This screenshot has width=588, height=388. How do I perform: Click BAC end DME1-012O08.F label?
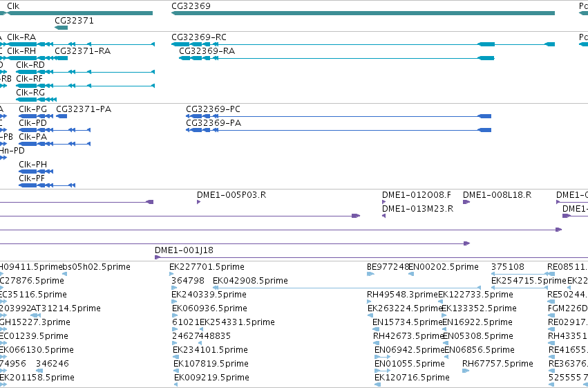coord(417,195)
